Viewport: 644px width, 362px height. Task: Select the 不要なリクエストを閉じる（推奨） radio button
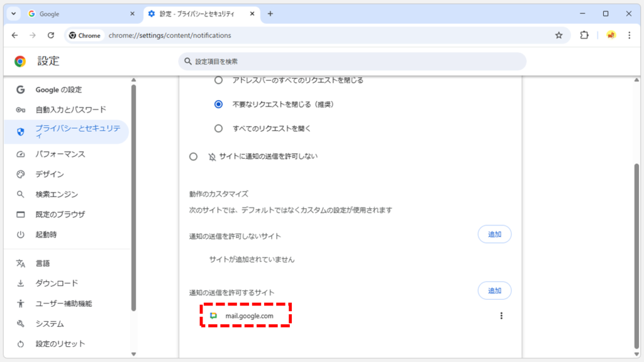point(219,105)
